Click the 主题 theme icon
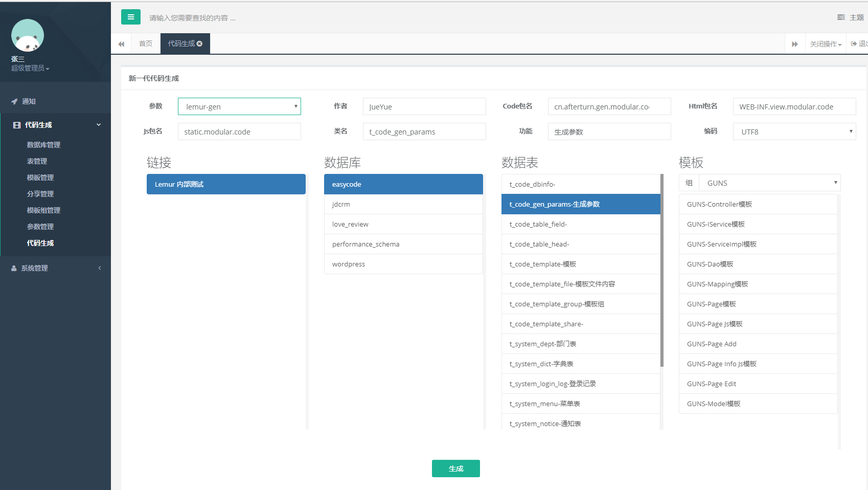This screenshot has height=490, width=868. (841, 17)
